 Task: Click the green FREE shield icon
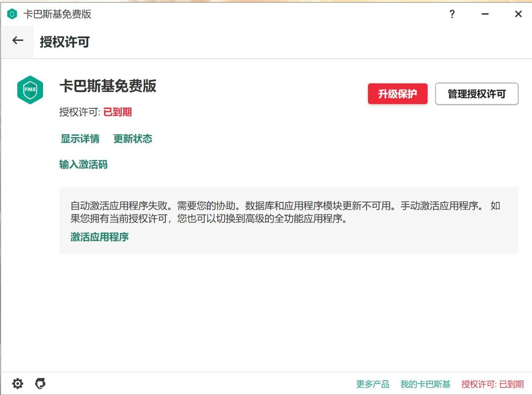click(30, 90)
